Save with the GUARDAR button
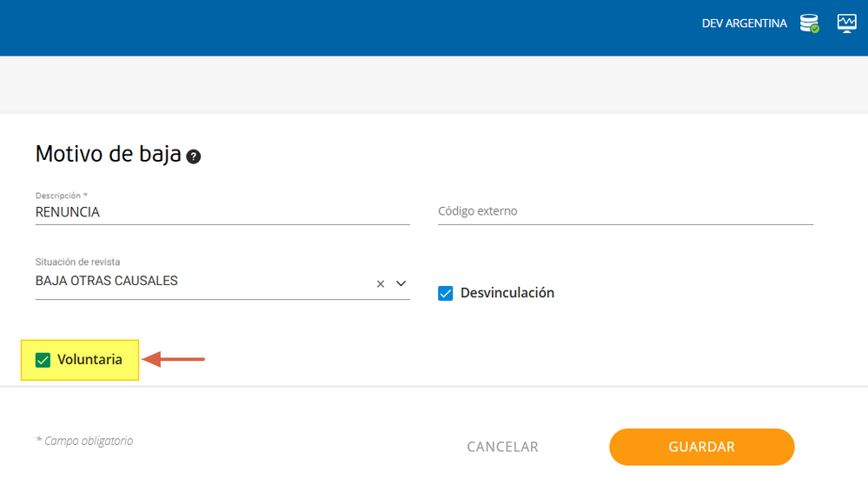Screen dimensions: 868x492 pyautogui.click(x=701, y=447)
